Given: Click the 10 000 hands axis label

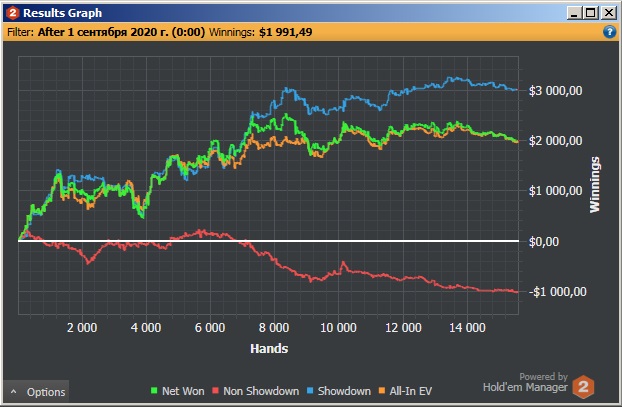Looking at the screenshot, I should click(338, 328).
